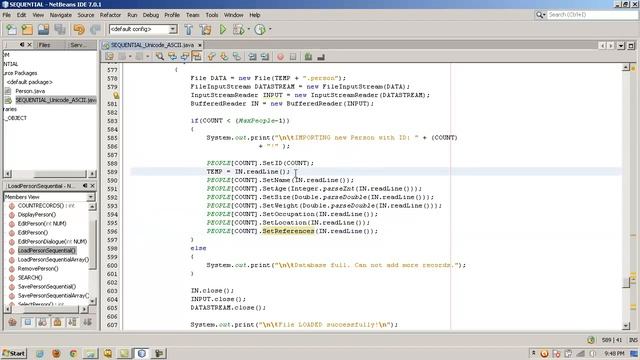Click the Debug Main Project icon
This screenshot has height=360, width=640.
point(238,29)
